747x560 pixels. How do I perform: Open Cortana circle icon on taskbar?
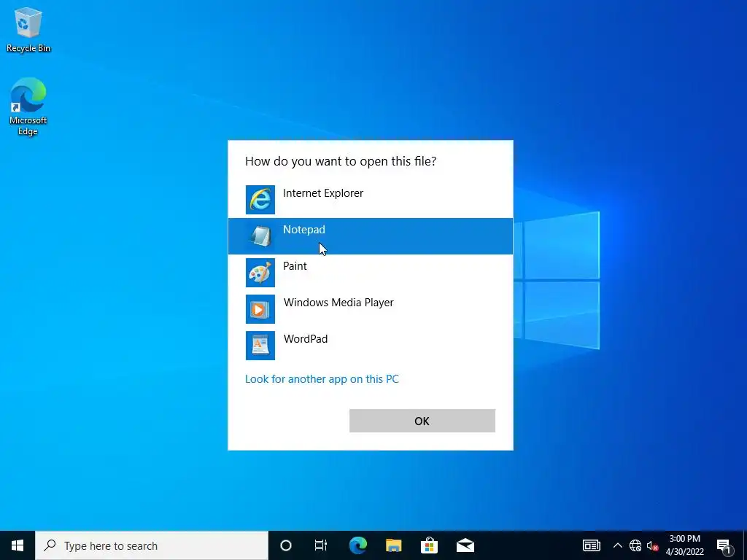pyautogui.click(x=286, y=545)
